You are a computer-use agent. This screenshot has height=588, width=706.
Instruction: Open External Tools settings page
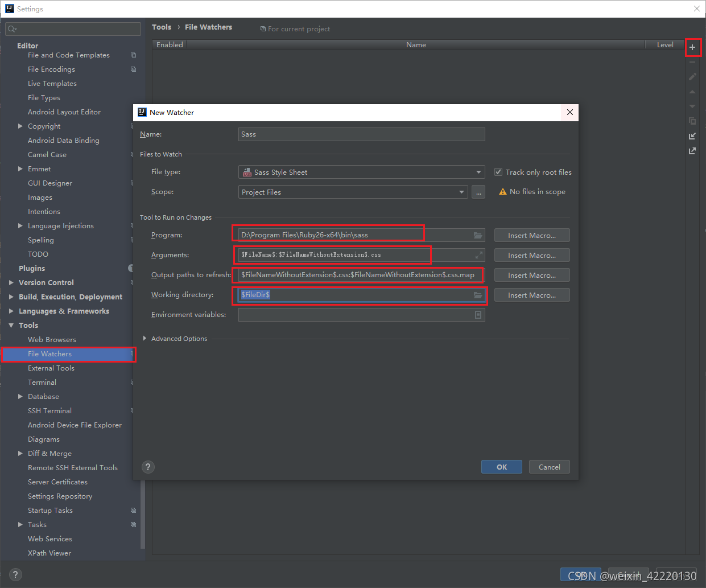point(51,368)
